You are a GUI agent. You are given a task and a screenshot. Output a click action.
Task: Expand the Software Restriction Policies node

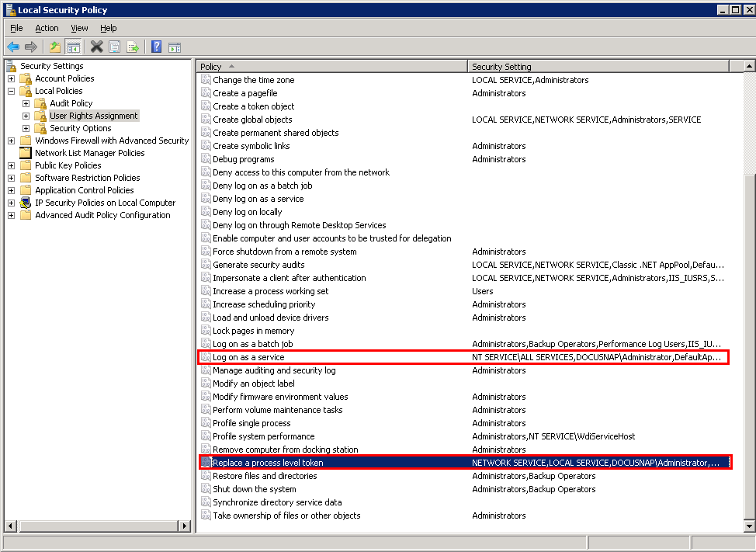coord(11,179)
